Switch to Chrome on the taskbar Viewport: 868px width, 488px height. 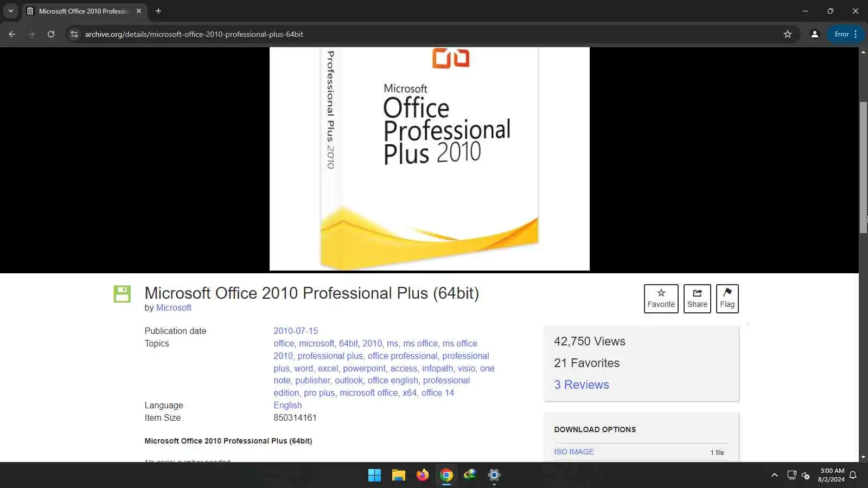[446, 476]
